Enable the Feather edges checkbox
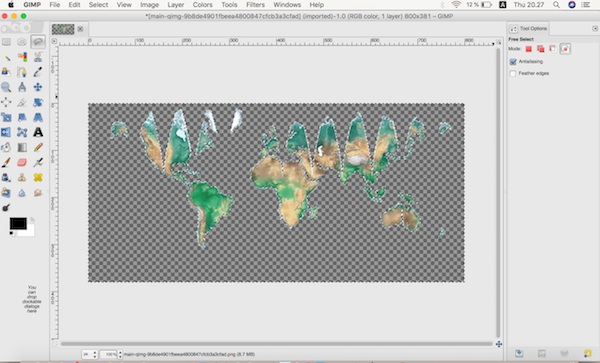This screenshot has width=600, height=363. coord(513,73)
